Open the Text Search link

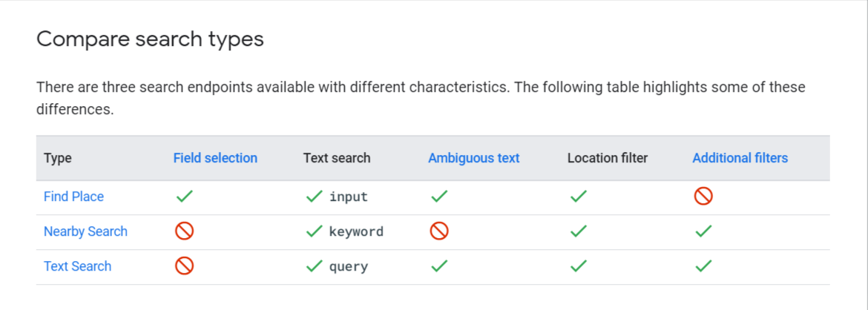click(x=77, y=266)
